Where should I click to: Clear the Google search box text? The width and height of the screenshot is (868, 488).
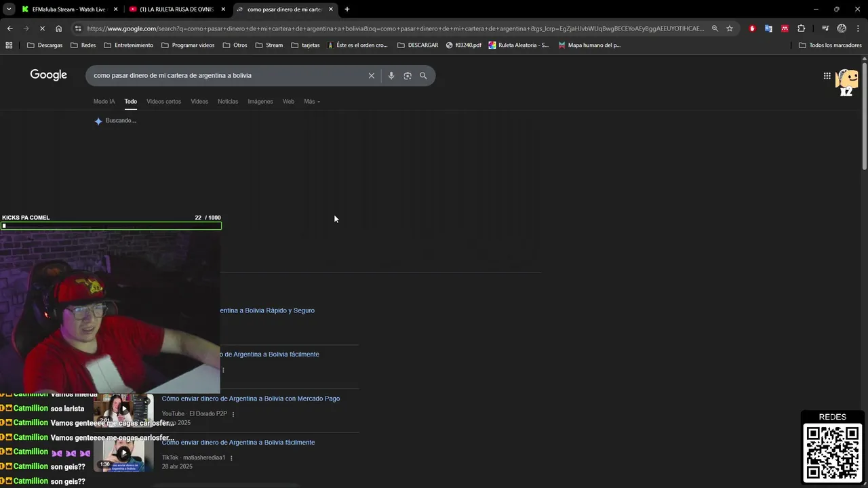(x=371, y=76)
